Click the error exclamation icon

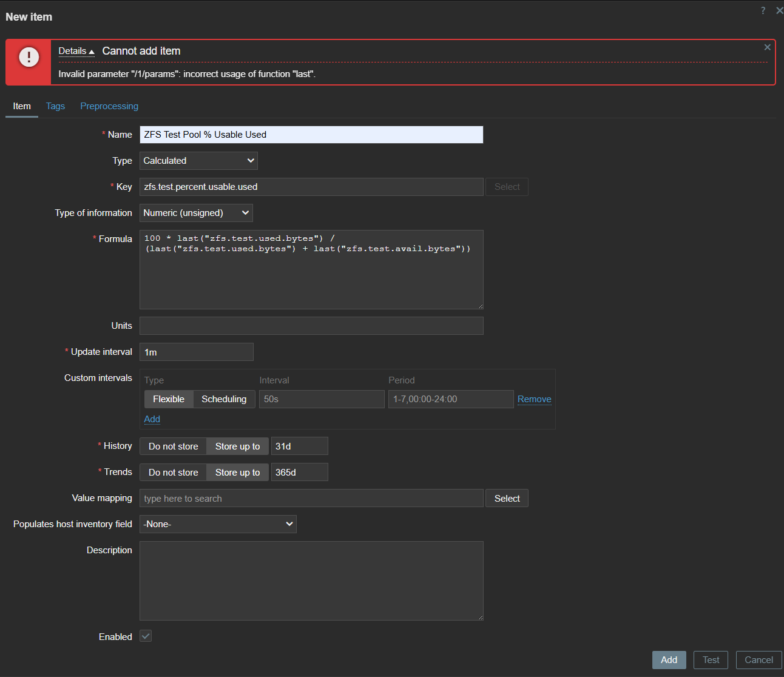pos(29,57)
